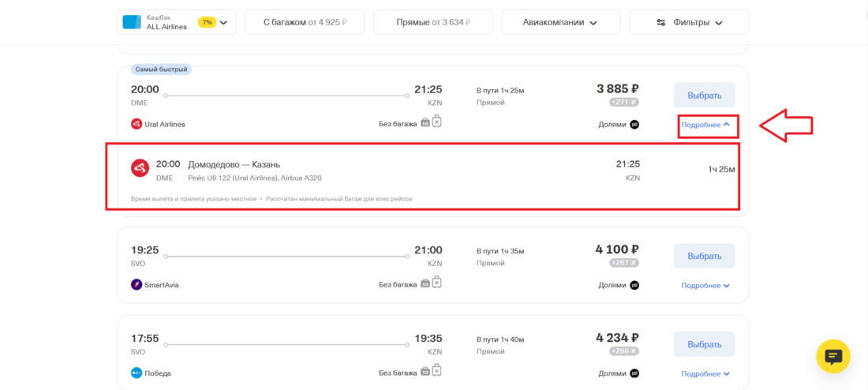Toggle the 'С багажом от 4 925 ₽' filter
The width and height of the screenshot is (868, 390).
pos(305,22)
